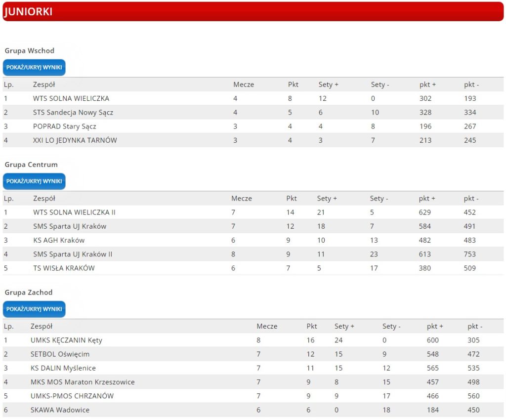The image size is (506, 420).
Task: Click Sety + column header in Zachod table
Action: click(x=344, y=326)
